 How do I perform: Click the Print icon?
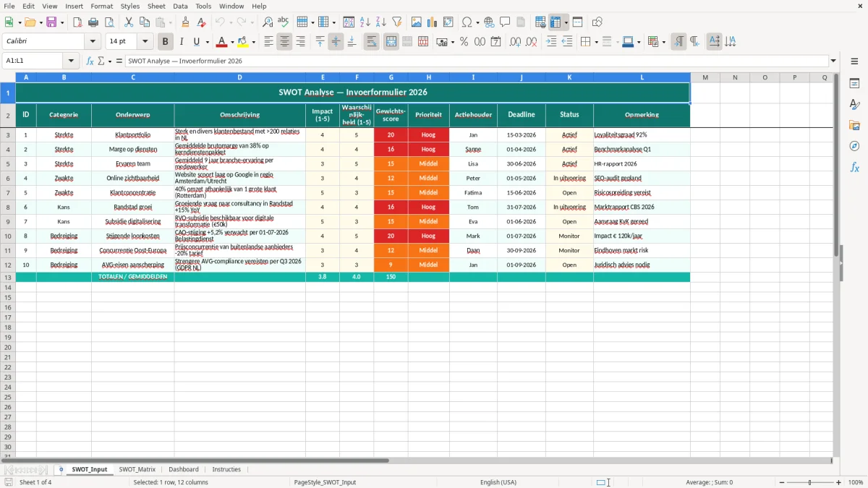(93, 22)
